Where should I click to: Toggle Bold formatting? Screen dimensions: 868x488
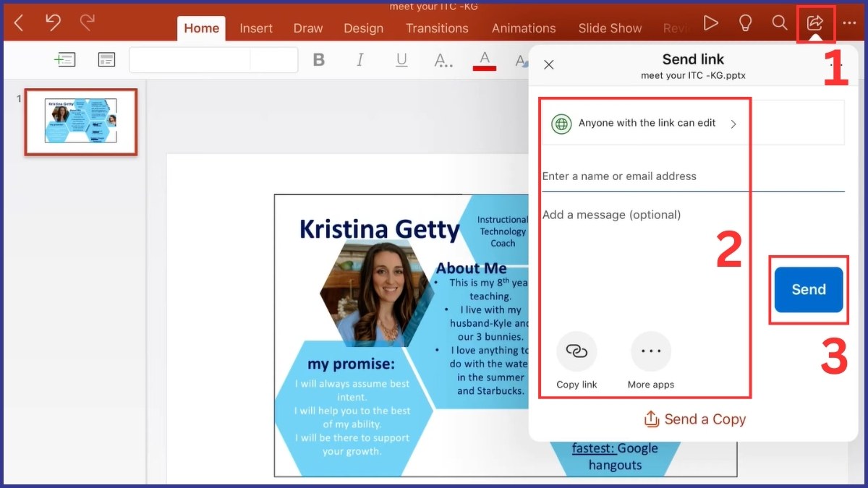[x=318, y=61]
